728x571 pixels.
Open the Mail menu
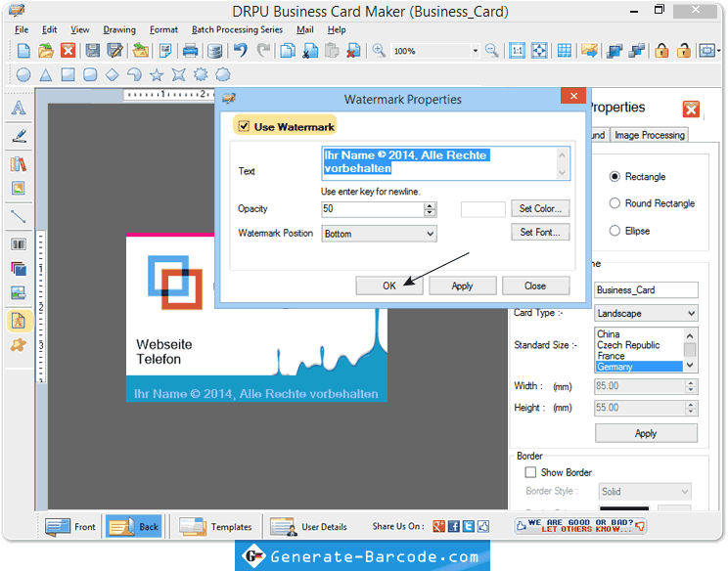coord(305,29)
